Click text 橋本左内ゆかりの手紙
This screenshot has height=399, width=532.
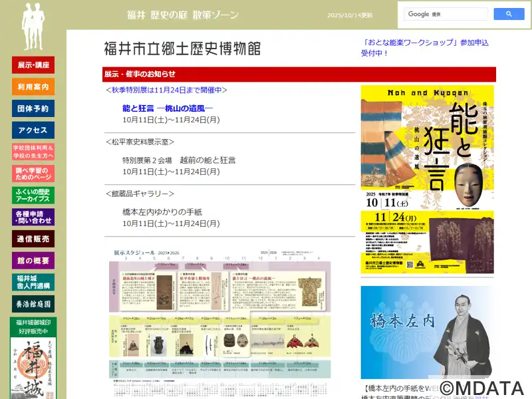[162, 212]
